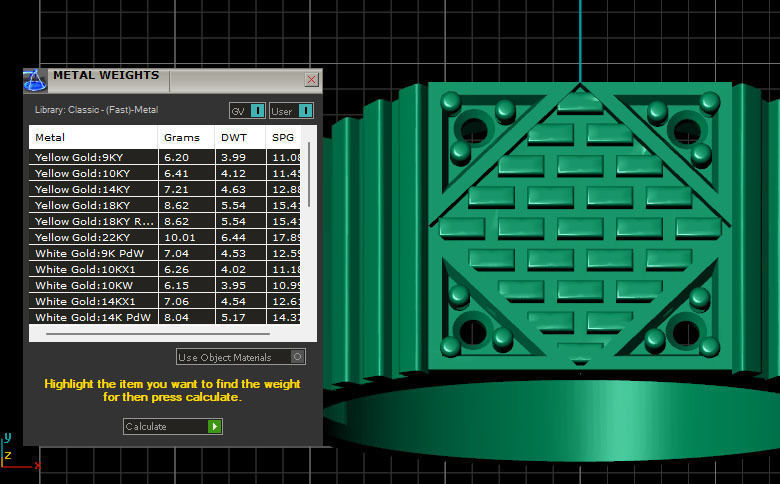This screenshot has width=780, height=484.
Task: Click the Library: Classic-(Fast)-Metal label
Action: coord(97,110)
